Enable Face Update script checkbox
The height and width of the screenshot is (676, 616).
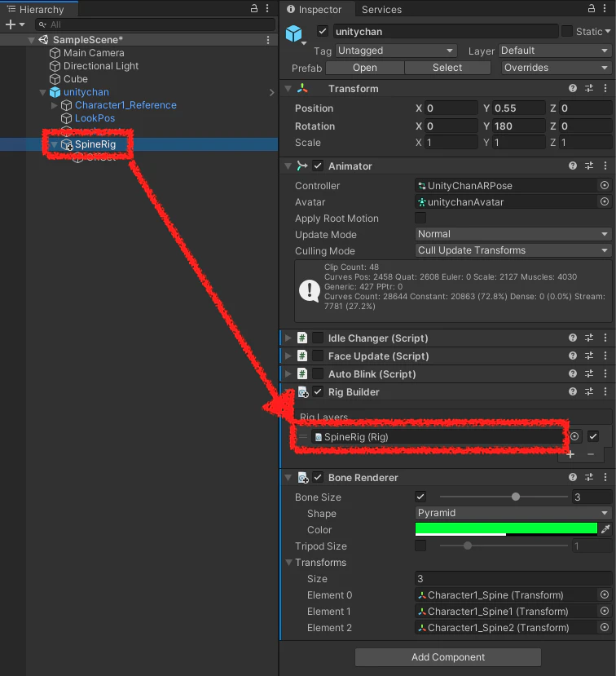318,356
